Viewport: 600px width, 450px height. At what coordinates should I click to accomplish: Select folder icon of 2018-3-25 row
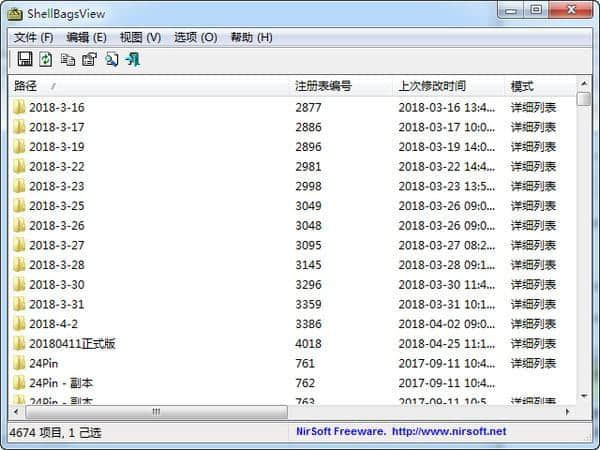point(19,206)
